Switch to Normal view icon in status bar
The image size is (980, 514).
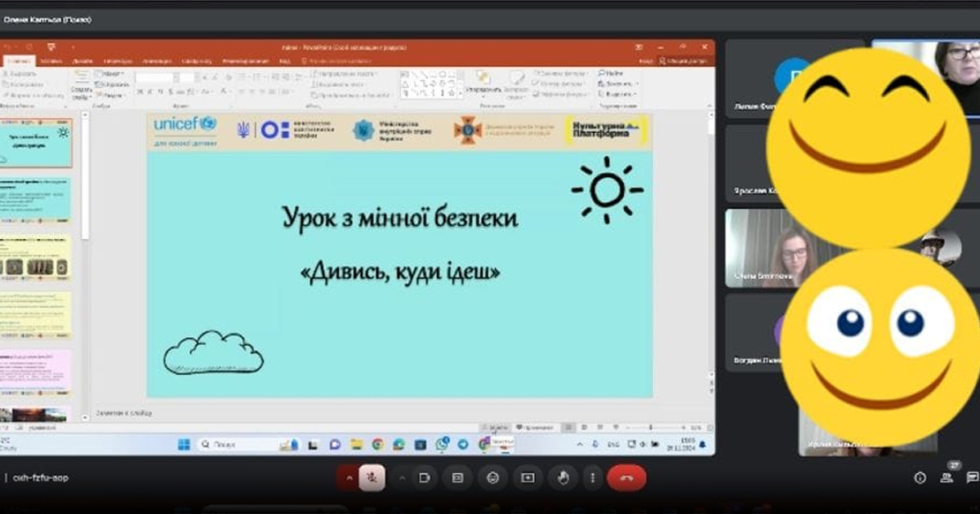[x=569, y=427]
